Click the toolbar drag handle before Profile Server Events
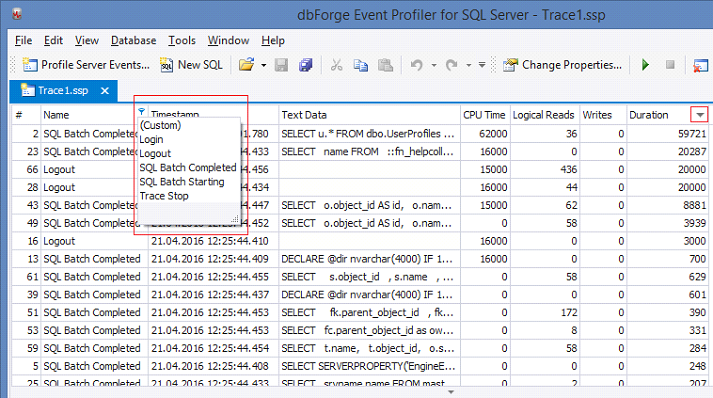The height and width of the screenshot is (398, 713). pyautogui.click(x=13, y=65)
